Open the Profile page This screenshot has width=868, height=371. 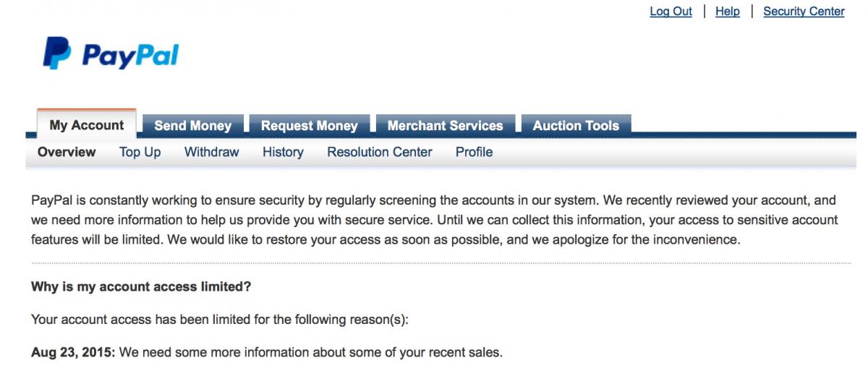[x=475, y=152]
